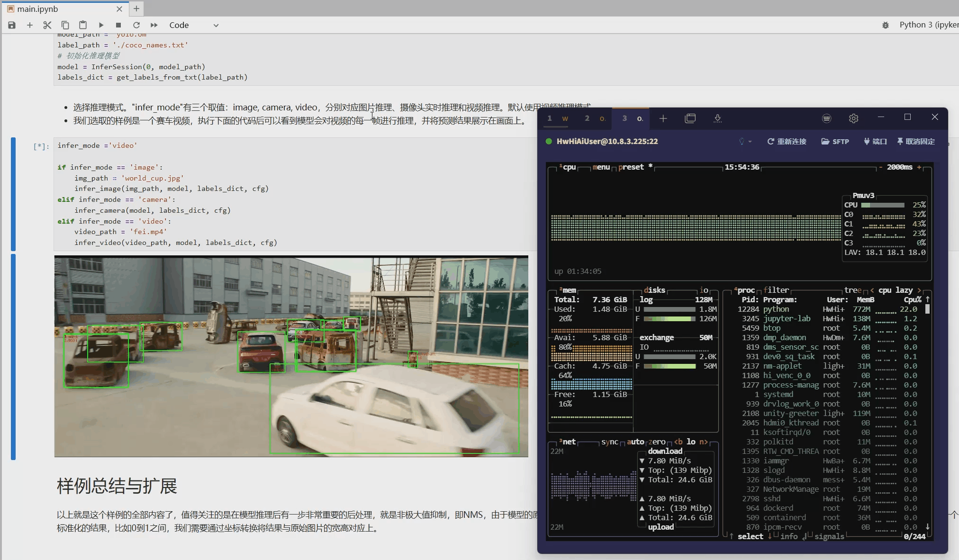
Task: Open the kernel debugger bug icon
Action: point(885,25)
